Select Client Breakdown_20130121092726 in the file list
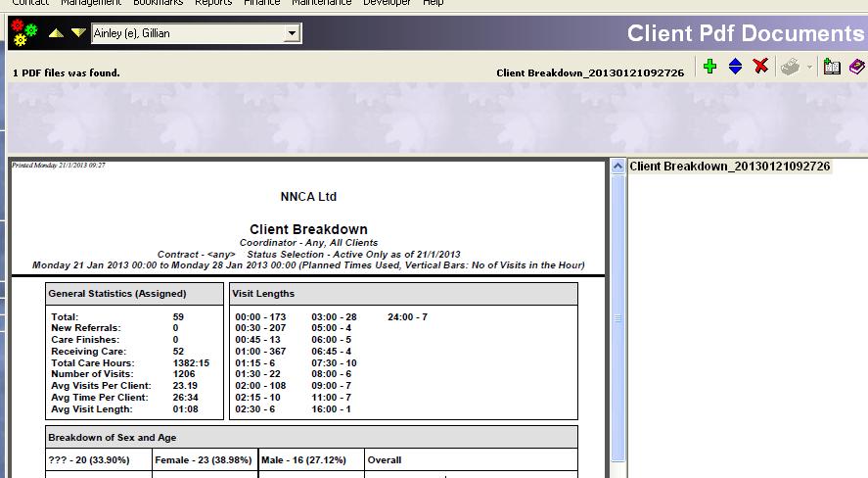This screenshot has height=478, width=868. [730, 167]
